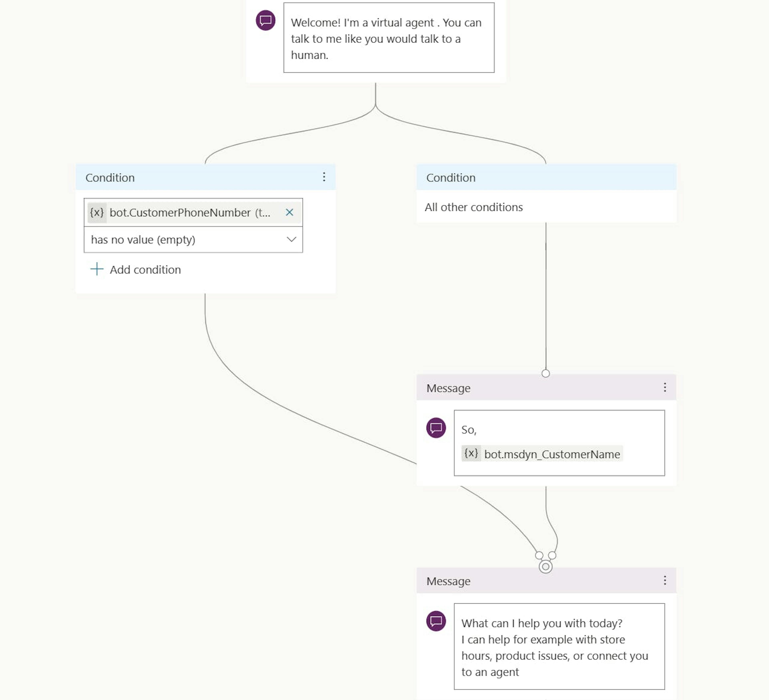Viewport: 769px width, 700px height.
Task: Click into the Welcome message text box
Action: [x=389, y=38]
